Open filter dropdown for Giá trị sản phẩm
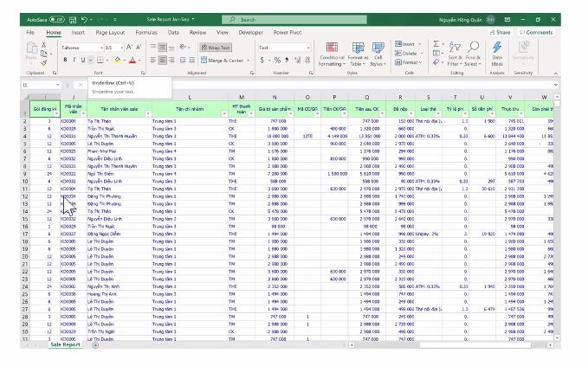The image size is (588, 366). coord(290,114)
